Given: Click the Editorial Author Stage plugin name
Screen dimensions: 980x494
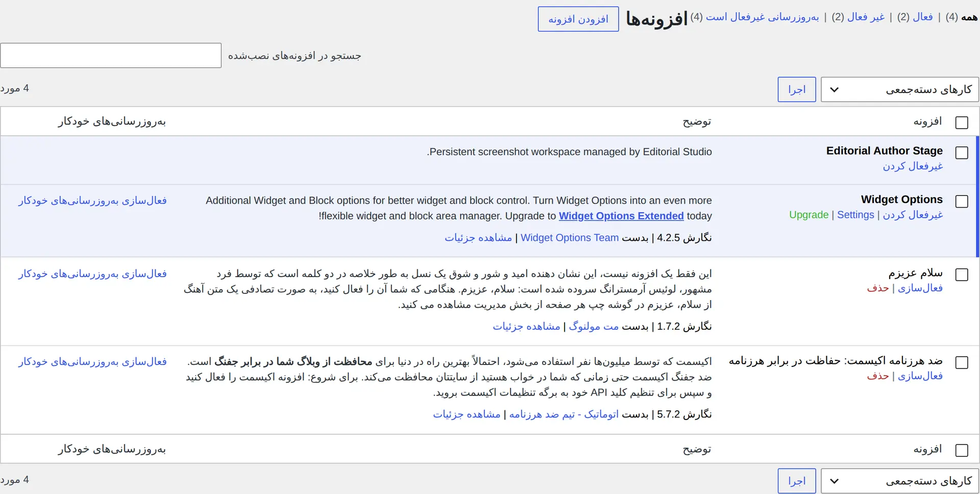Looking at the screenshot, I should (885, 151).
